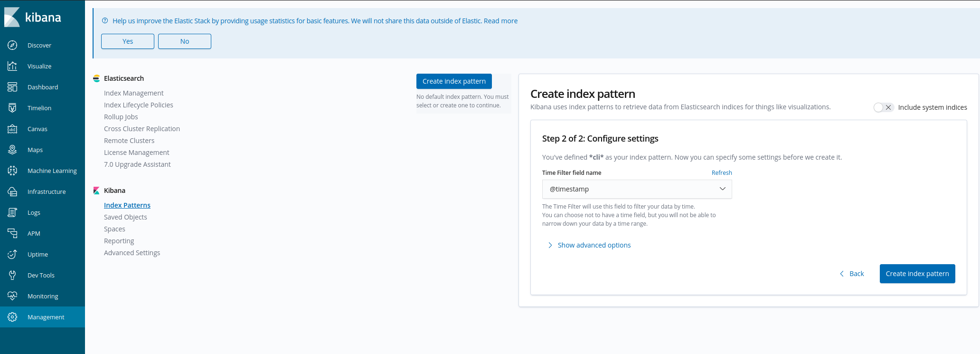Decline usage statistics with No button

click(x=185, y=41)
